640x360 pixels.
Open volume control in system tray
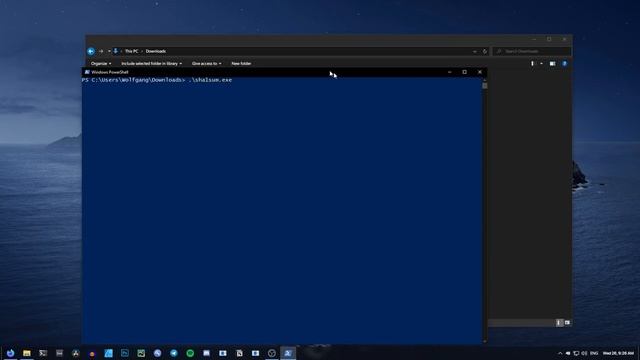point(584,353)
